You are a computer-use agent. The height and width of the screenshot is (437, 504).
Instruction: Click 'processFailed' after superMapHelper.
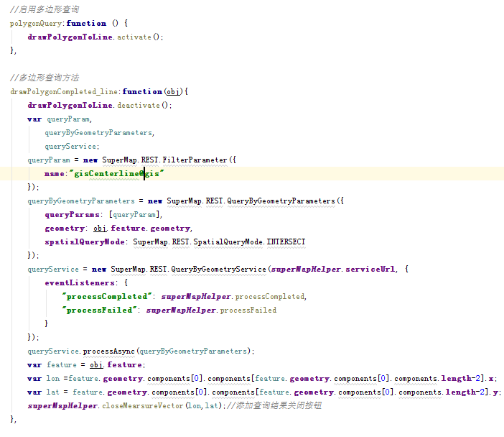coord(248,310)
